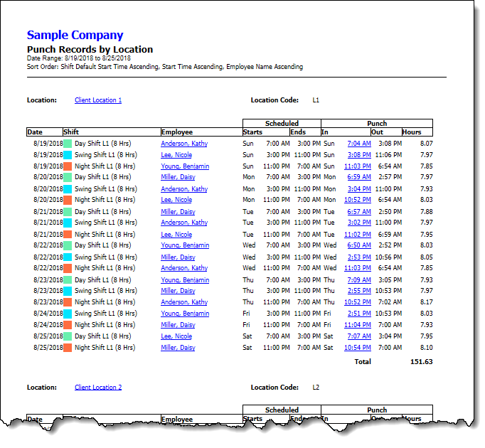The height and width of the screenshot is (448, 485).
Task: Open the 3:04 PM punch-in link
Action: [x=359, y=188]
